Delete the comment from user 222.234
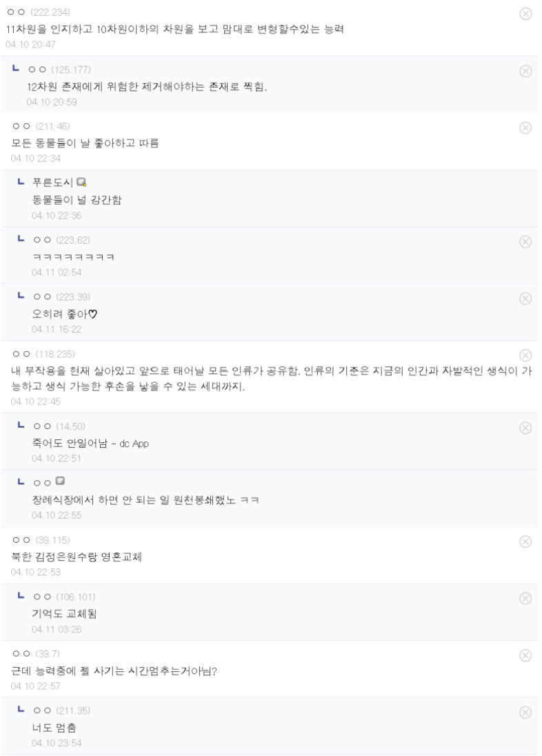The width and height of the screenshot is (542, 756). pos(525,14)
